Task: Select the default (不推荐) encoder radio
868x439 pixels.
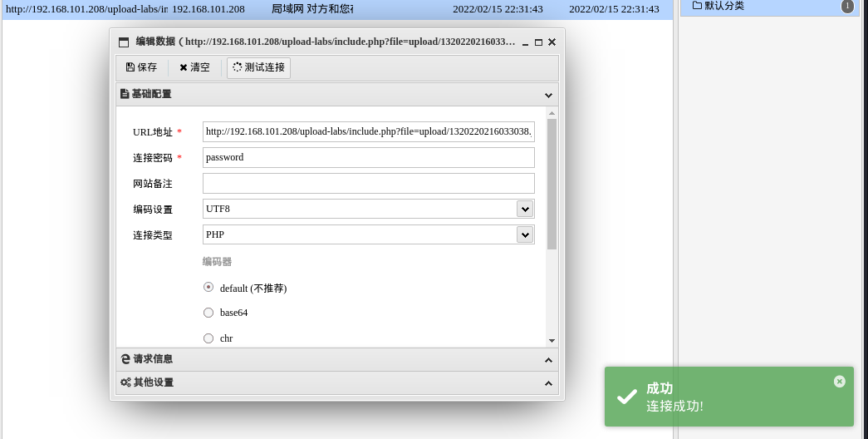Action: click(x=208, y=287)
